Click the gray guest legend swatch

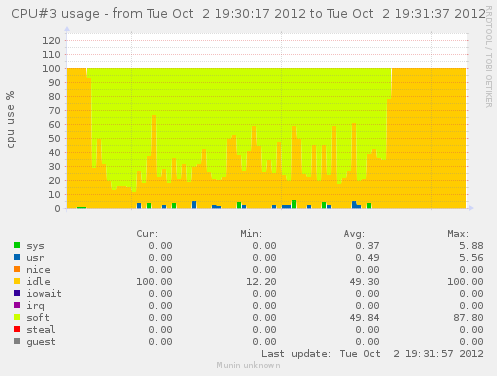tap(17, 341)
